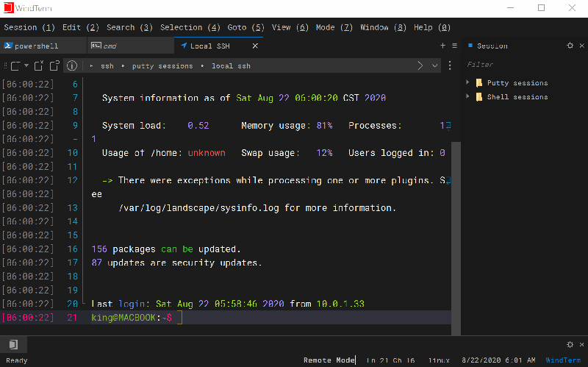Open the Goto menu
The height and width of the screenshot is (367, 588).
[x=245, y=27]
